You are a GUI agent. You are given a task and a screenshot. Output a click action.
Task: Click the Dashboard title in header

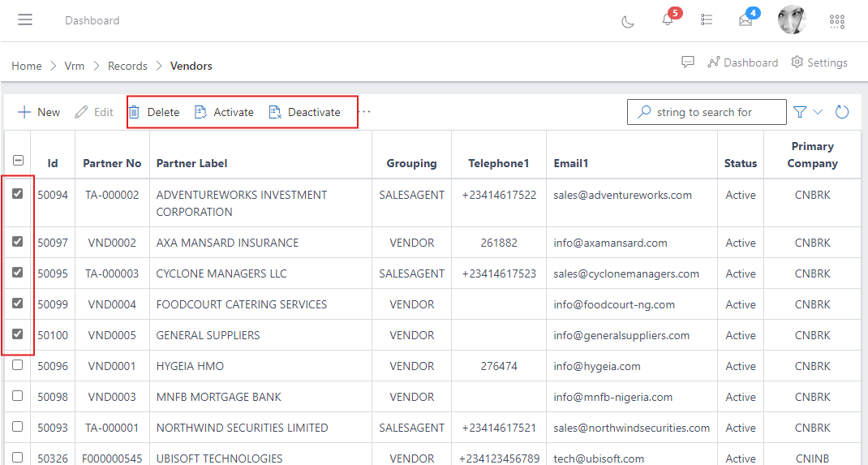click(92, 20)
